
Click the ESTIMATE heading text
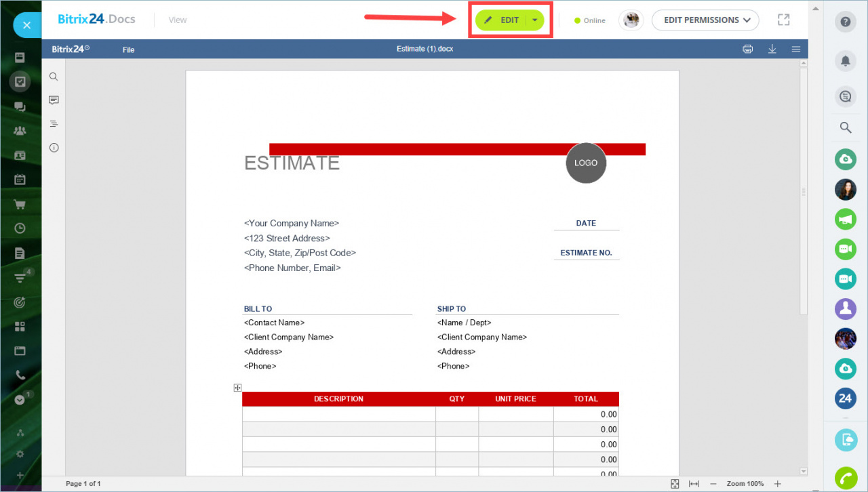point(292,163)
